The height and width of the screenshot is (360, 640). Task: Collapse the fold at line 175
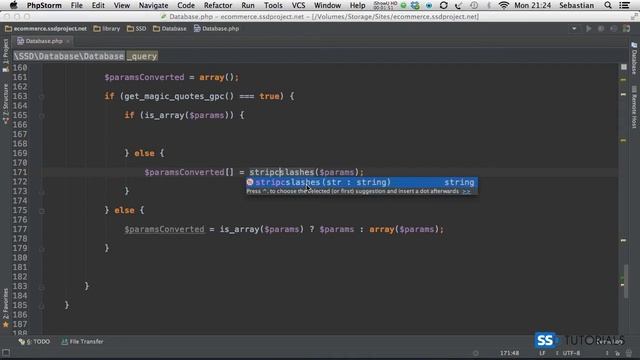pos(42,211)
